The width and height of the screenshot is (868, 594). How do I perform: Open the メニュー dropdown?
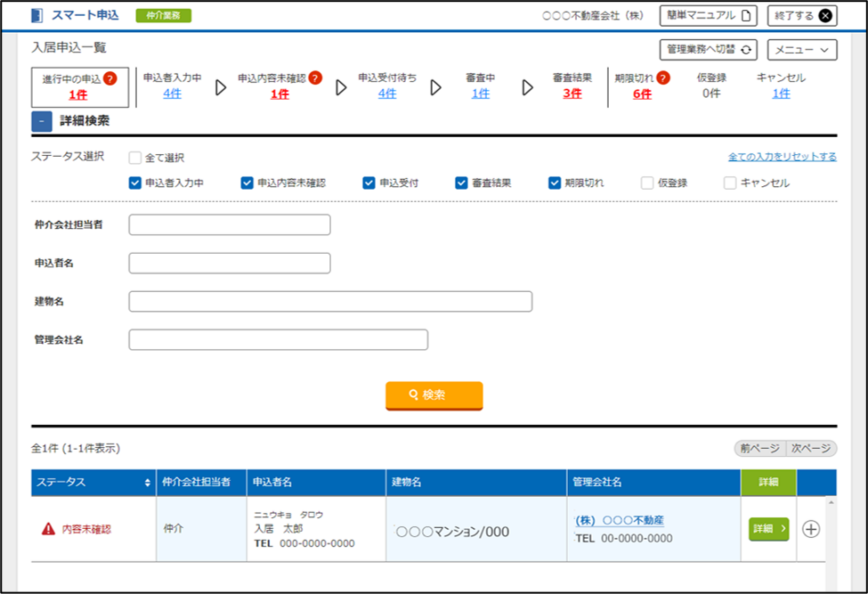click(801, 50)
